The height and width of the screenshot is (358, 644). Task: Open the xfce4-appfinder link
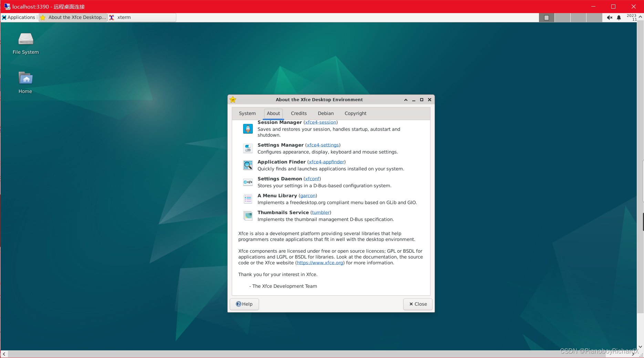click(326, 162)
